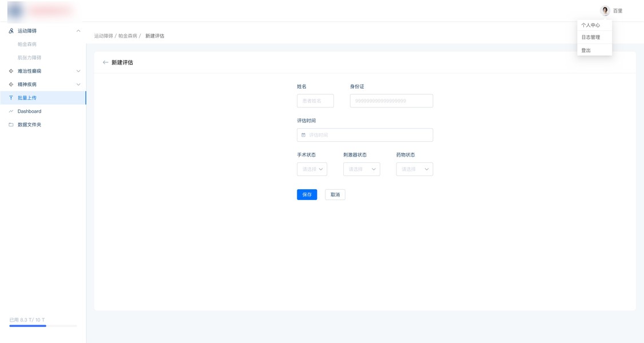Open Dashboard from sidebar
The width and height of the screenshot is (644, 343).
pyautogui.click(x=43, y=111)
